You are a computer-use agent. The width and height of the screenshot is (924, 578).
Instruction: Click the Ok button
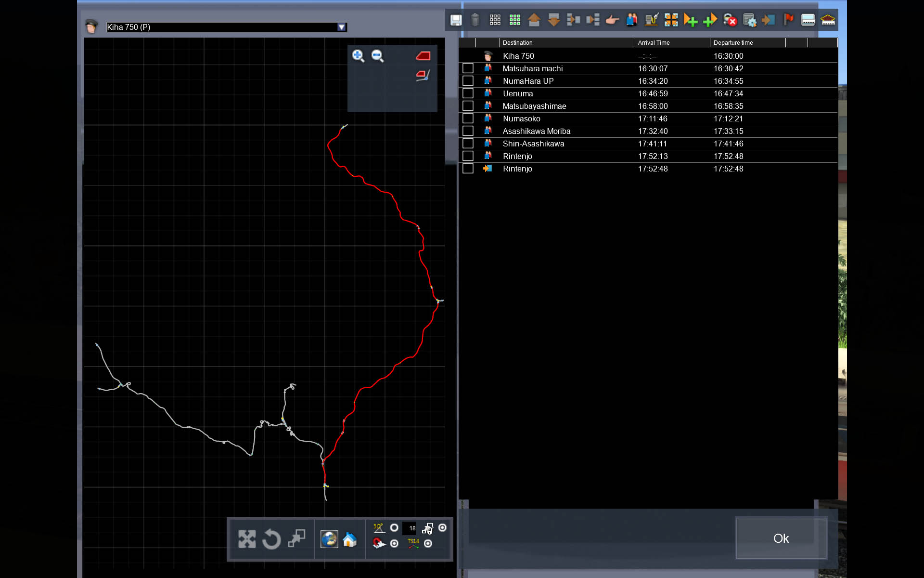coord(781,538)
